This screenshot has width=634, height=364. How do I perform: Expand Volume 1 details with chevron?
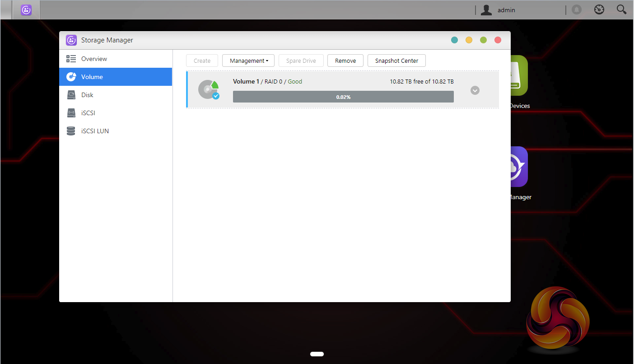pos(475,90)
